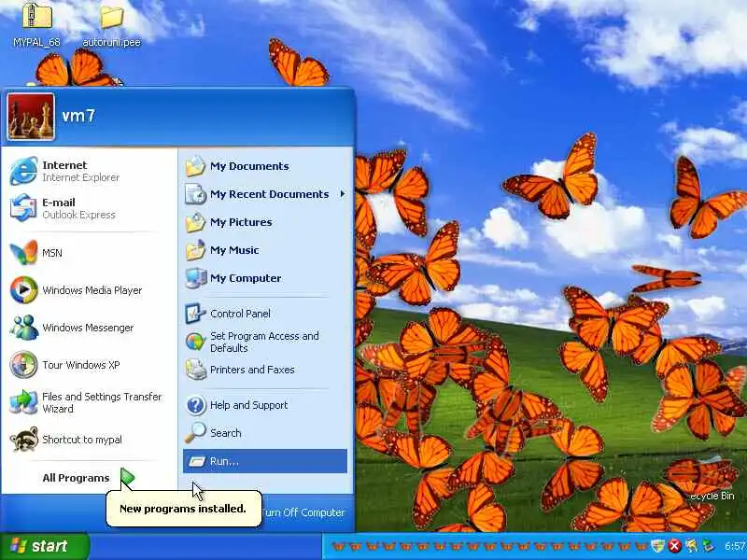747x560 pixels.
Task: Open the Help and Support question mark icon
Action: pos(195,405)
